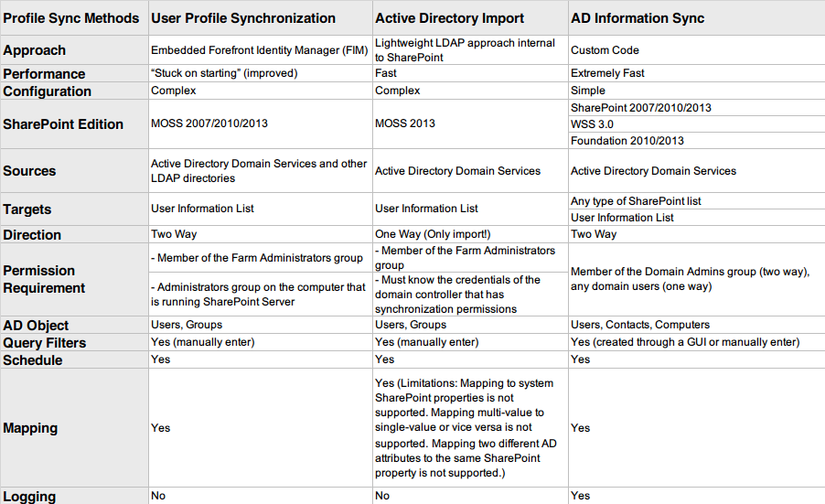Click the 'User Profile Synchronization' column header

(x=261, y=18)
